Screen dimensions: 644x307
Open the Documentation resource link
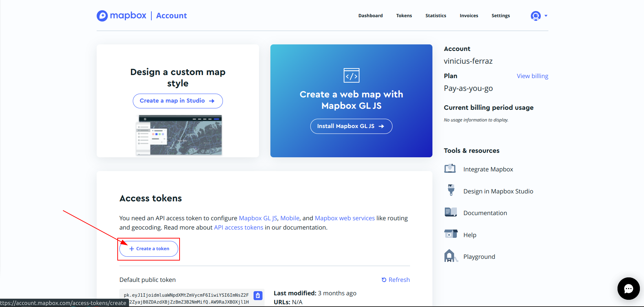(x=485, y=213)
